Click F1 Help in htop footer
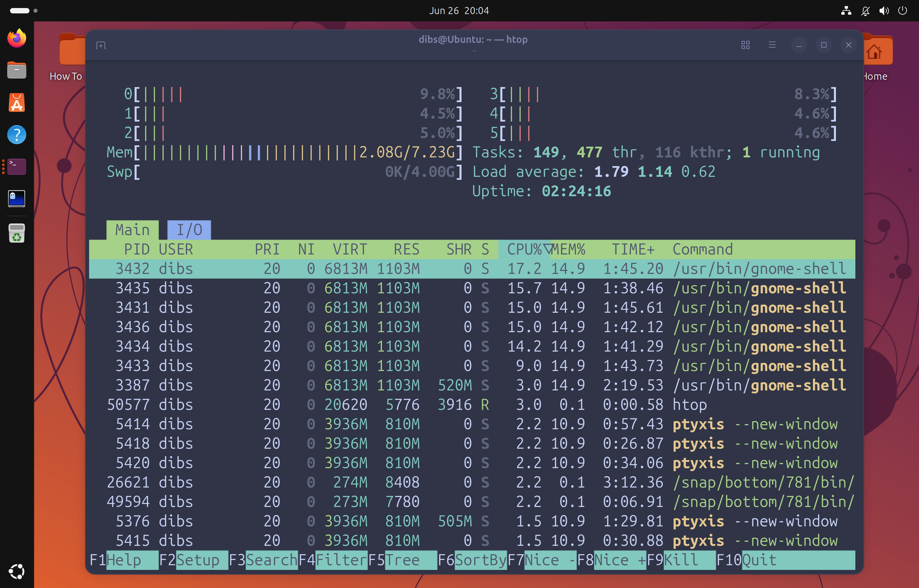The width and height of the screenshot is (919, 588). (124, 560)
